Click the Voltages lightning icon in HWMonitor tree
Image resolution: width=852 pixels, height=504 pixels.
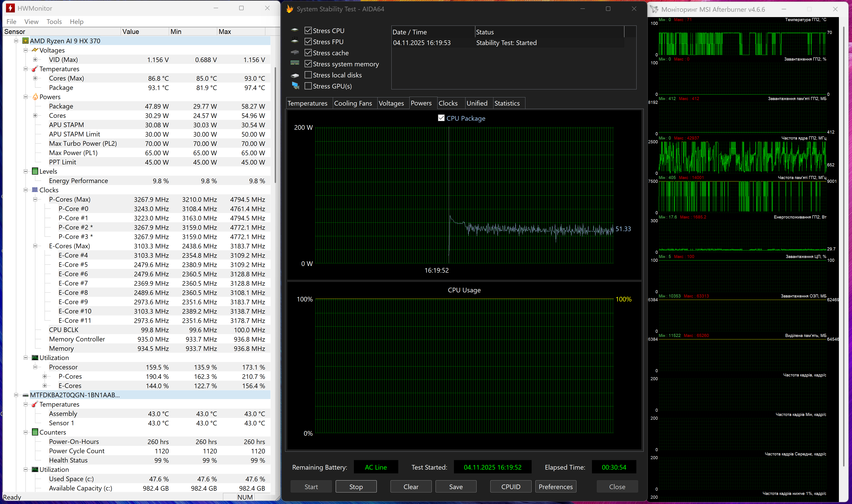(x=35, y=50)
